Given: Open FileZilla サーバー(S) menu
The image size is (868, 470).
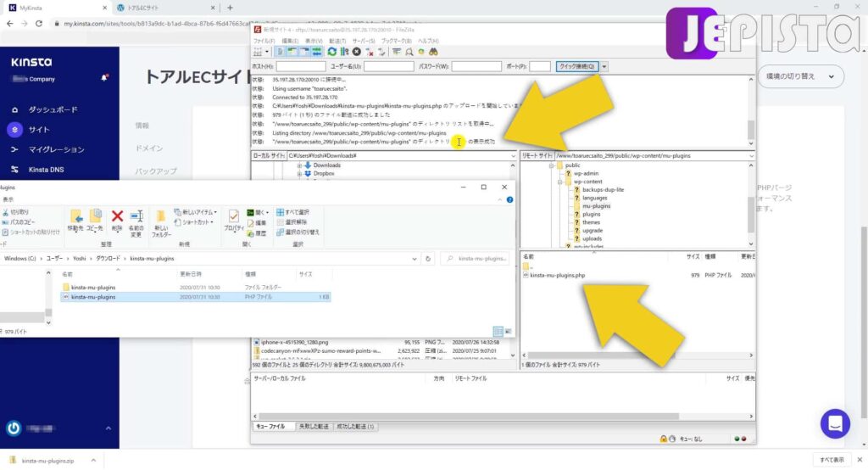Looking at the screenshot, I should [364, 41].
